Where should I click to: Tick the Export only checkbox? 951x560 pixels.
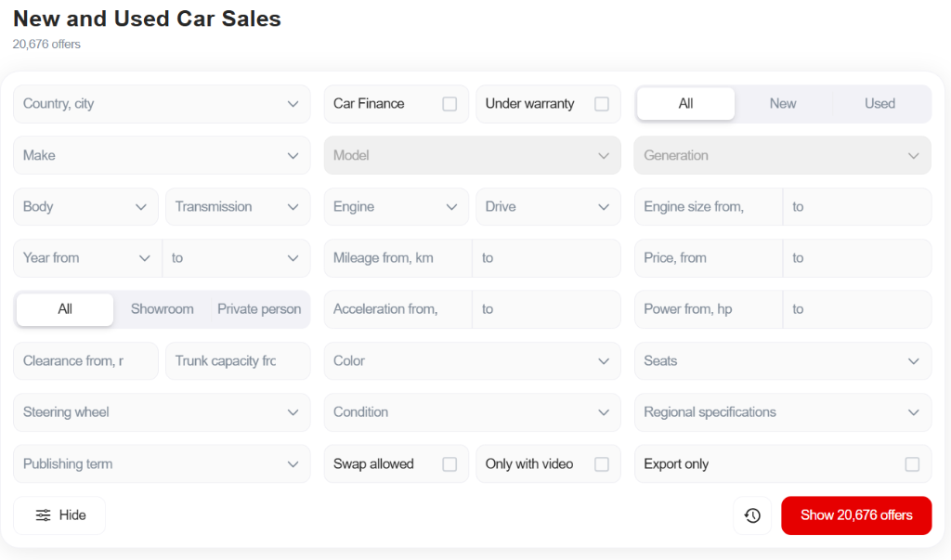tap(912, 464)
